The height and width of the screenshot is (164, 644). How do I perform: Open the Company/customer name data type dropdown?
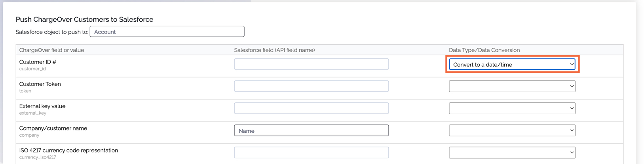coord(512,130)
